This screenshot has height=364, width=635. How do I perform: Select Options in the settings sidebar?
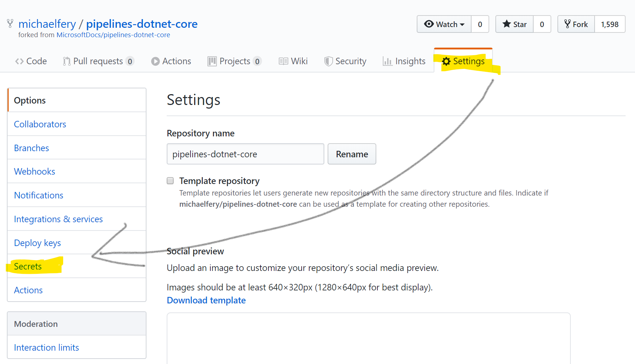pyautogui.click(x=77, y=100)
